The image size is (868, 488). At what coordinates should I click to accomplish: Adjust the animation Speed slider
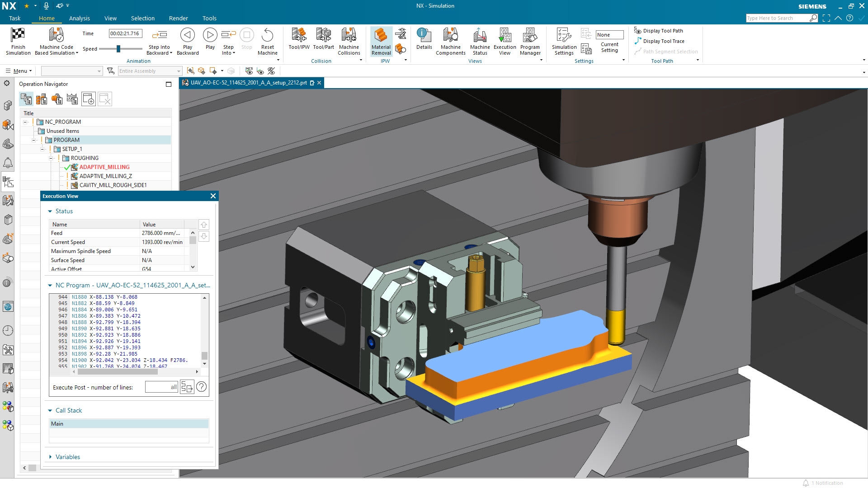(x=118, y=49)
